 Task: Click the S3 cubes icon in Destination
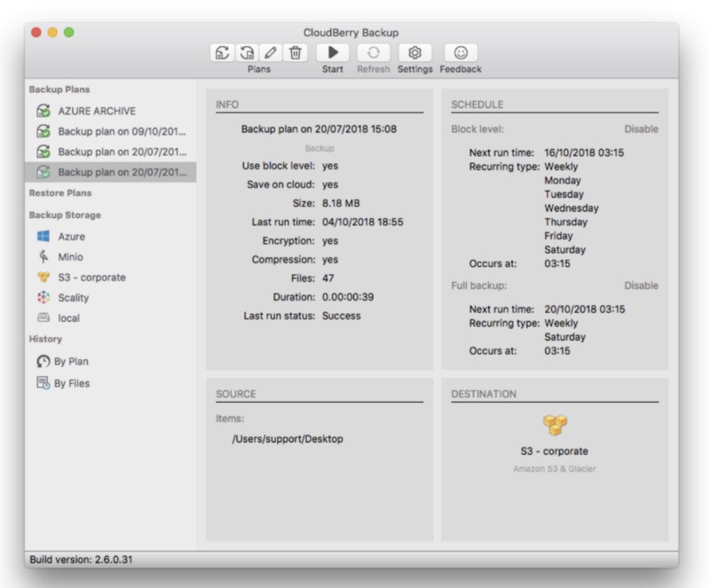pos(555,426)
